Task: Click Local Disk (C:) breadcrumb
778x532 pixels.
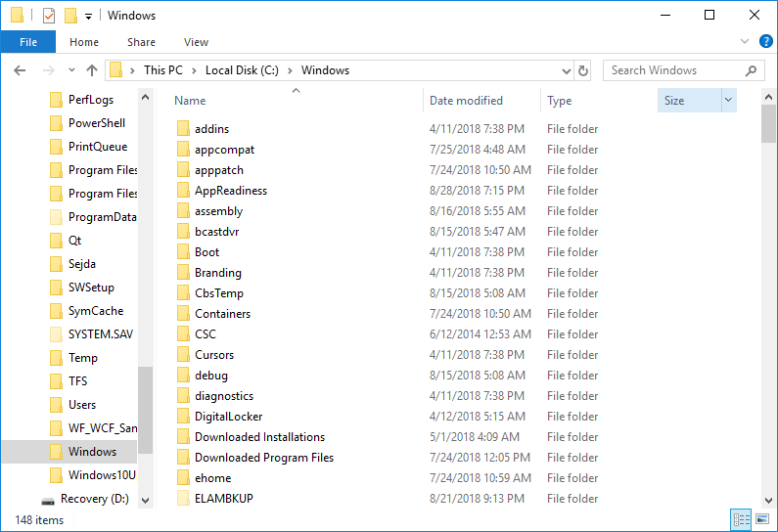Action: pyautogui.click(x=242, y=70)
